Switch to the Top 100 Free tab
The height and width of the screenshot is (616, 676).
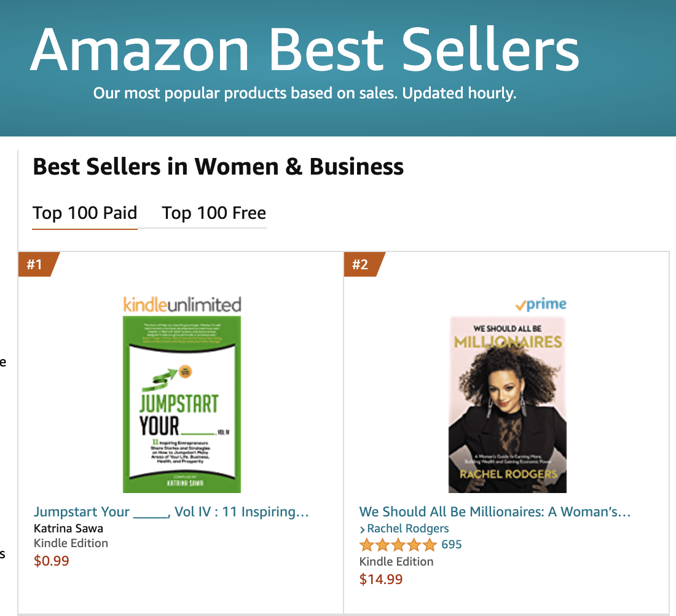tap(214, 213)
